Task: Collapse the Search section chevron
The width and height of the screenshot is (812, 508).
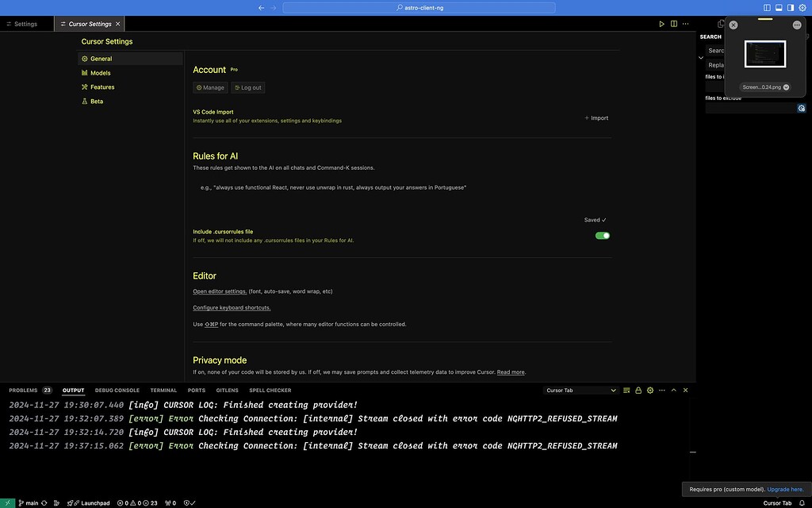Action: 700,57
